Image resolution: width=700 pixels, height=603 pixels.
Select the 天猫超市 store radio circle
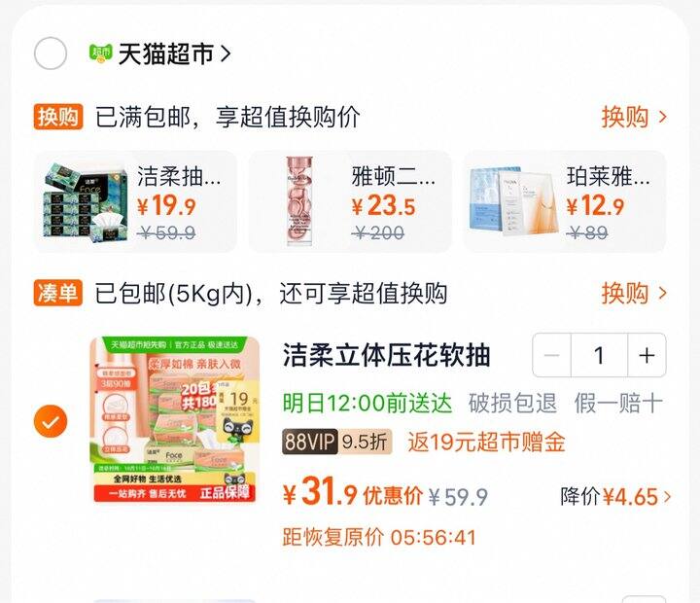pyautogui.click(x=51, y=53)
